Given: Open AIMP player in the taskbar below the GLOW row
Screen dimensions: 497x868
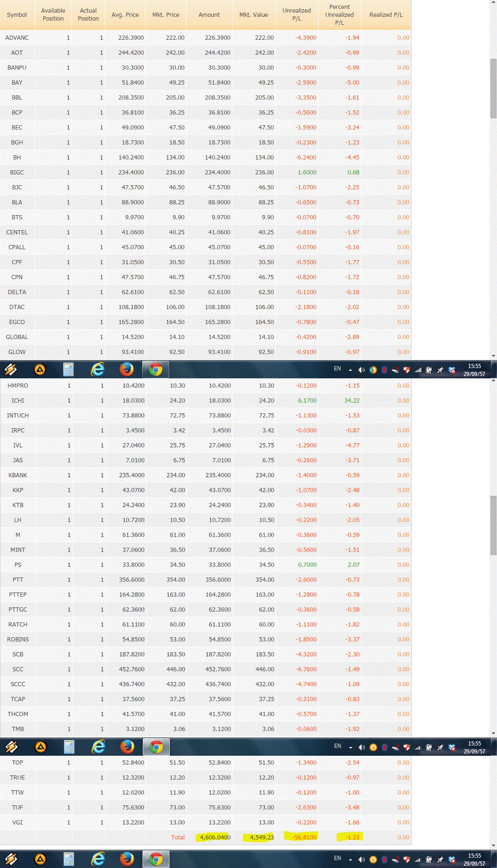Looking at the screenshot, I should tap(40, 370).
